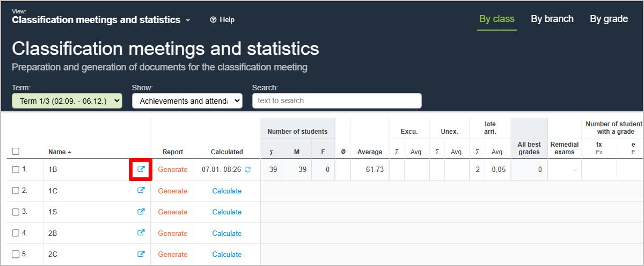Image resolution: width=644 pixels, height=266 pixels.
Task: Expand the Show dropdown
Action: 187,101
